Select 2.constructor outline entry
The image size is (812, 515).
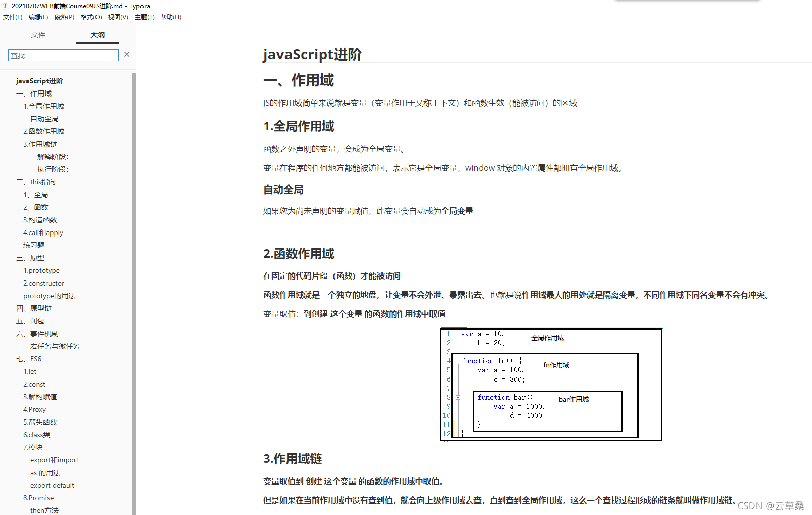43,283
